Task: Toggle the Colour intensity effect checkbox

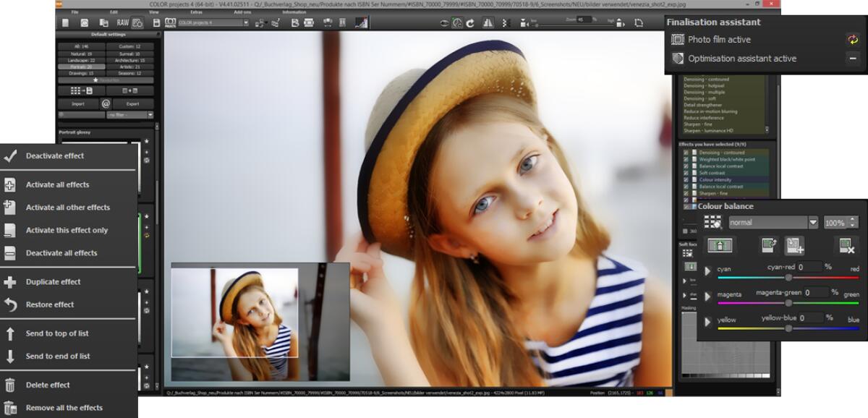Action: pyautogui.click(x=686, y=180)
